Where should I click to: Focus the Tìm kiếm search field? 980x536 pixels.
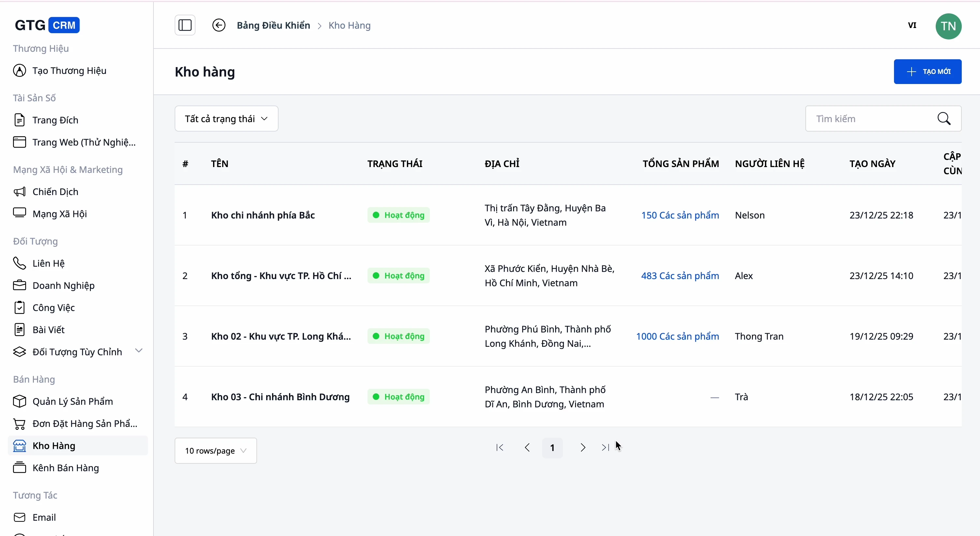(x=871, y=119)
